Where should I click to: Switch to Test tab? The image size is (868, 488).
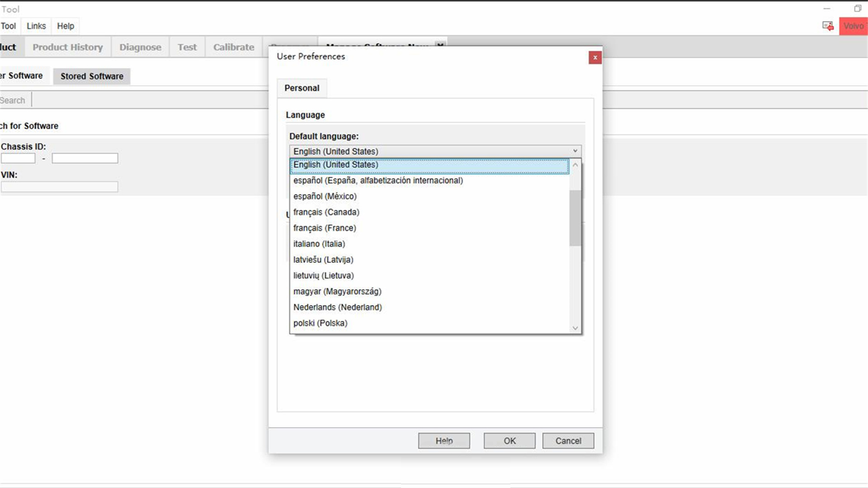point(187,47)
